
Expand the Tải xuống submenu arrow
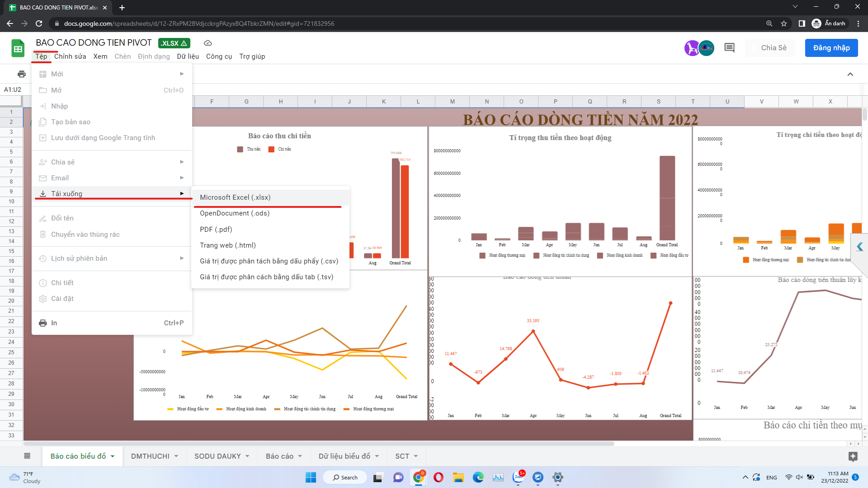click(182, 193)
